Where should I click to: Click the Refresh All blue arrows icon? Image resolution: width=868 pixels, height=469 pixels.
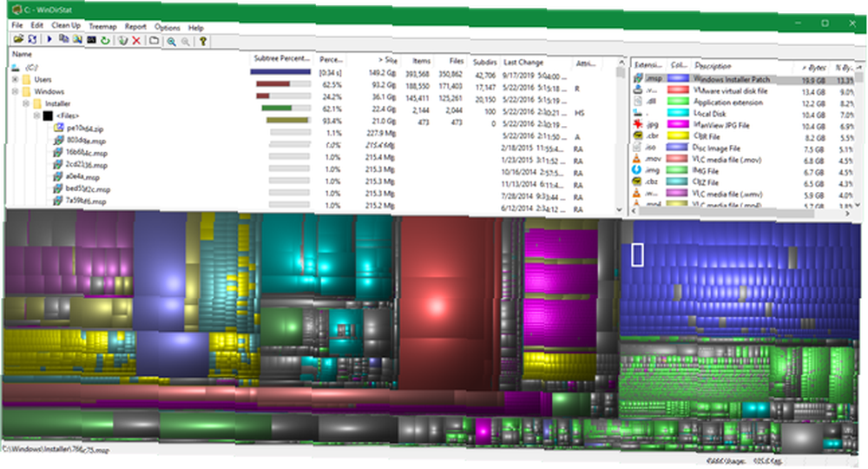click(32, 39)
